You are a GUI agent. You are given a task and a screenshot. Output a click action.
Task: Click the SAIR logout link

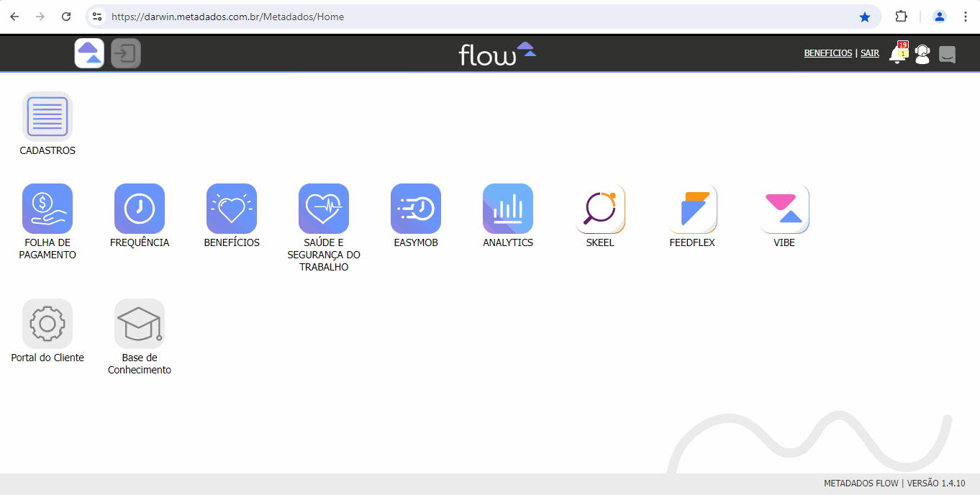pos(870,53)
